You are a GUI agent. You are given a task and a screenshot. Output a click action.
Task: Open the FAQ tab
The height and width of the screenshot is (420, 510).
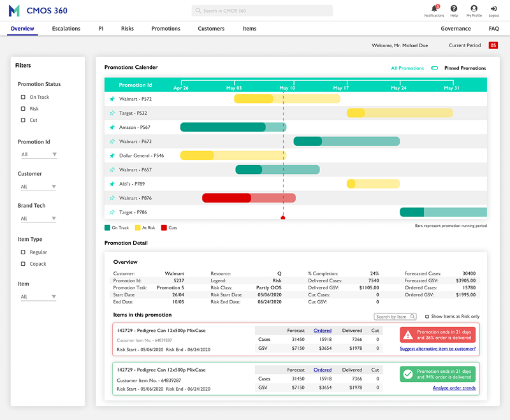click(493, 29)
